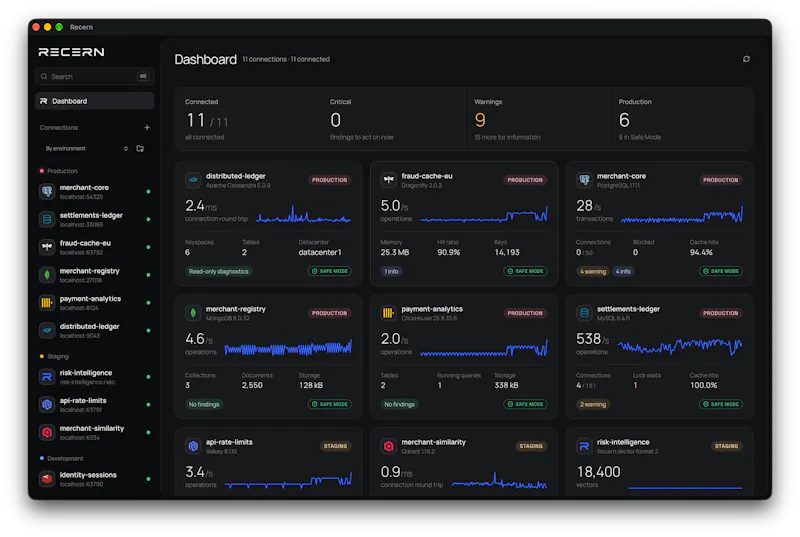
Task: Click Safe Mode badge on merchant-core card
Action: (x=720, y=271)
